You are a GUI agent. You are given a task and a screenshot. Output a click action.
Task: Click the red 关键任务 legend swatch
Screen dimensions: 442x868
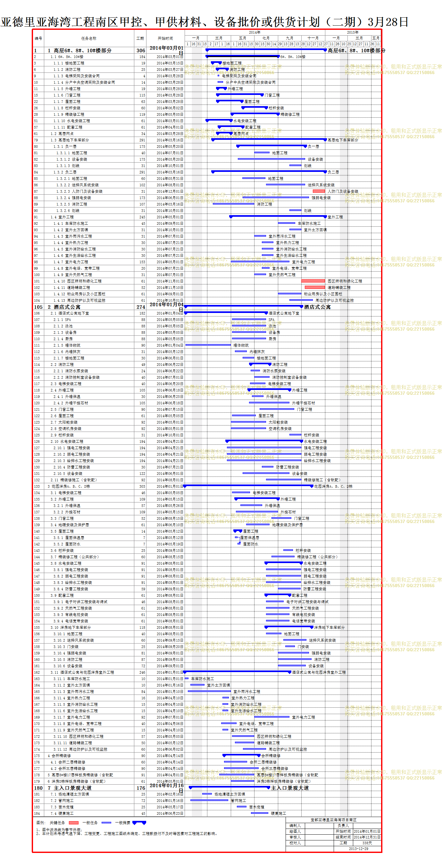(73, 823)
